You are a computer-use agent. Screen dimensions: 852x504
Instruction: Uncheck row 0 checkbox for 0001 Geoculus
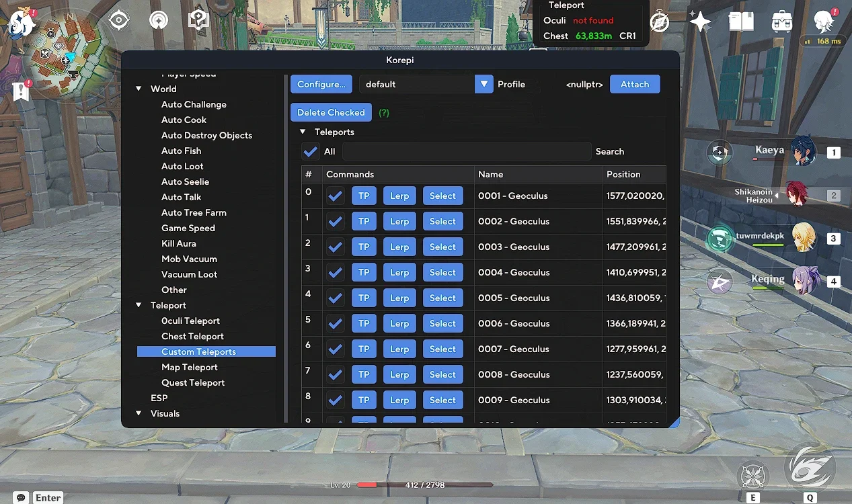tap(335, 196)
